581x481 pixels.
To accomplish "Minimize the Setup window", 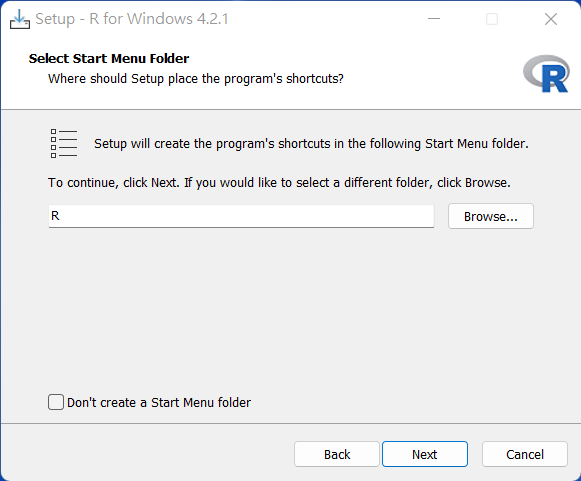I will 434,19.
